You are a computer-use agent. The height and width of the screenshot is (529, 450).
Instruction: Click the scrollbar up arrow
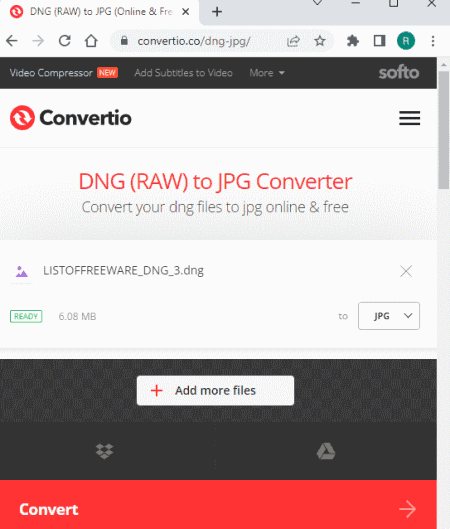click(x=444, y=64)
